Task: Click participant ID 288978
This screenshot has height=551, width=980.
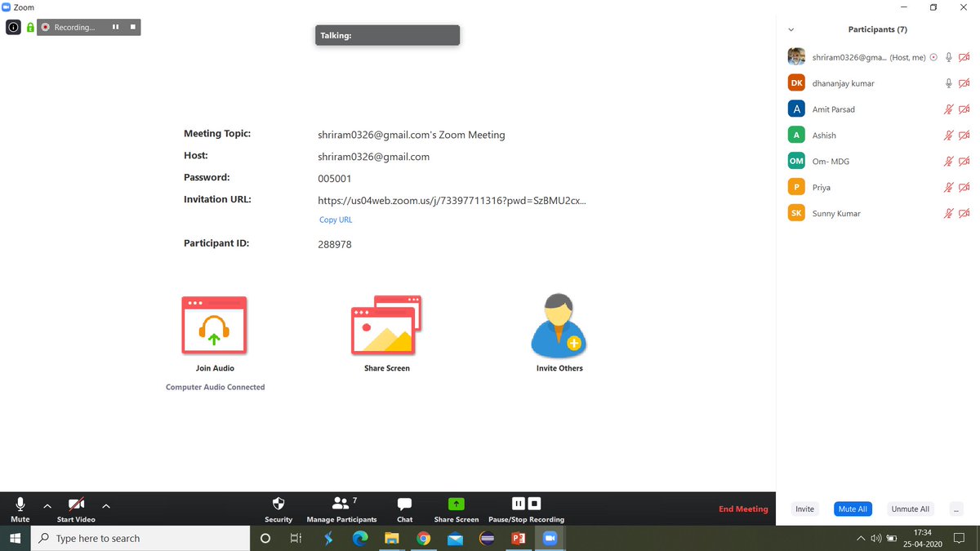Action: click(x=335, y=244)
